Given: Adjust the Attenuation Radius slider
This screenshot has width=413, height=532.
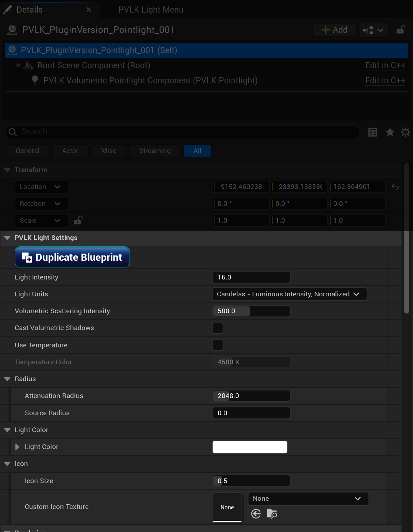Looking at the screenshot, I should pyautogui.click(x=251, y=396).
